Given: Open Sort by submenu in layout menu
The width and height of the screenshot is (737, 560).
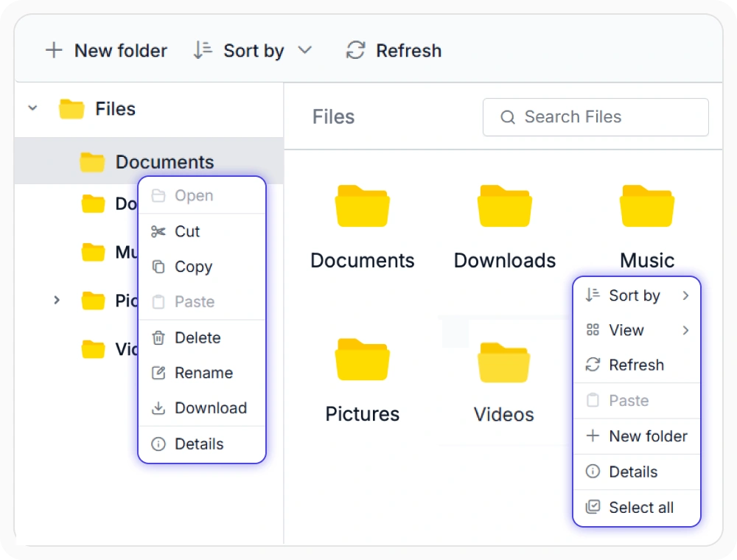Looking at the screenshot, I should [637, 295].
